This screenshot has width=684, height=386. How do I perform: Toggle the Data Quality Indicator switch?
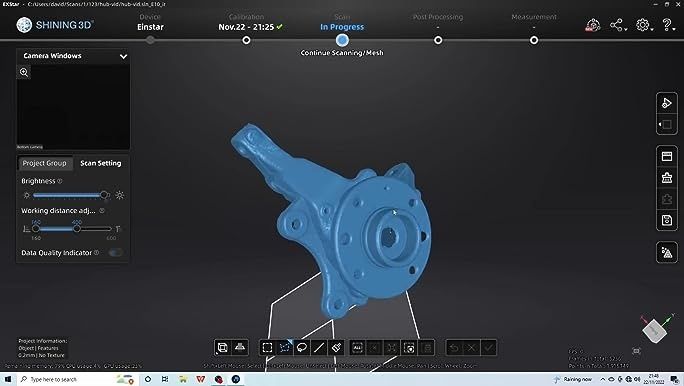116,253
